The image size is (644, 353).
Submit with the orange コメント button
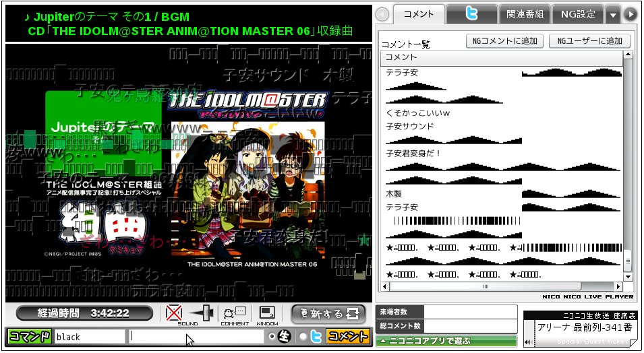click(x=347, y=337)
